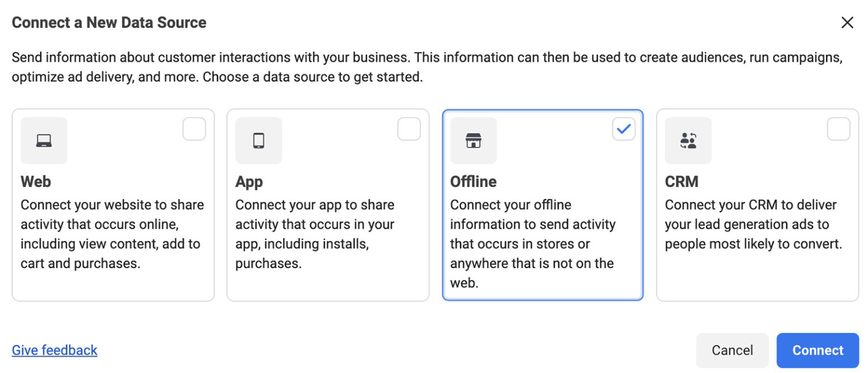Viewport: 868px width, 373px height.
Task: Open the Give feedback link
Action: tap(54, 350)
